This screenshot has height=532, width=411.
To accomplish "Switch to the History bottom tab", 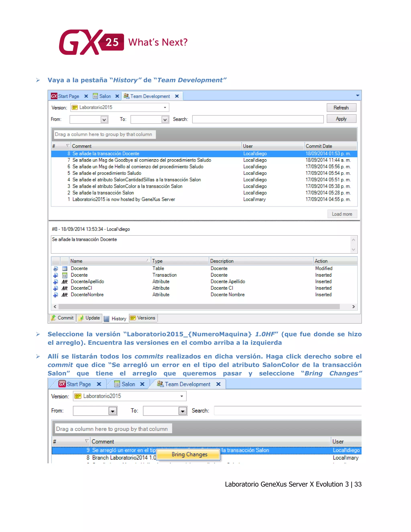I will click(x=115, y=319).
